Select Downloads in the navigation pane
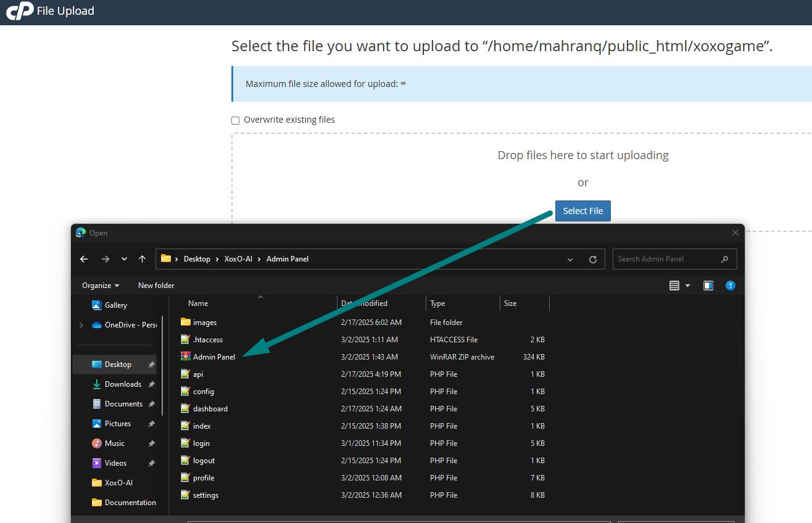This screenshot has height=523, width=812. coord(123,384)
